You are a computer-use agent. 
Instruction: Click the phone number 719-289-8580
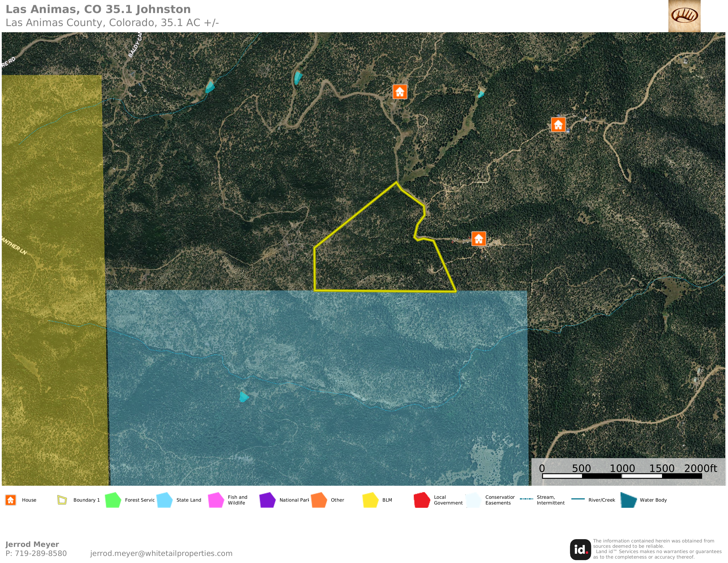pyautogui.click(x=41, y=553)
